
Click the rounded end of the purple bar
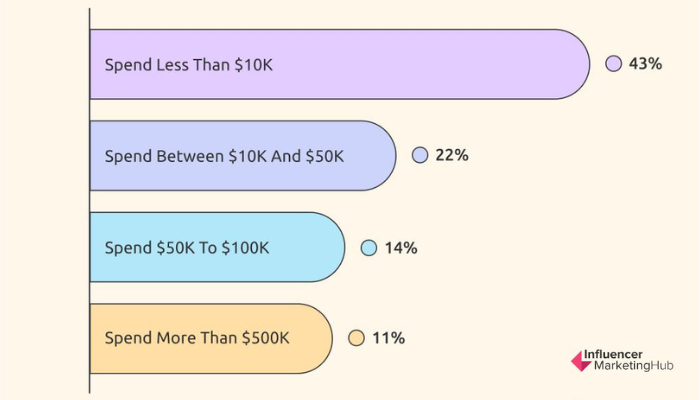pos(574,64)
